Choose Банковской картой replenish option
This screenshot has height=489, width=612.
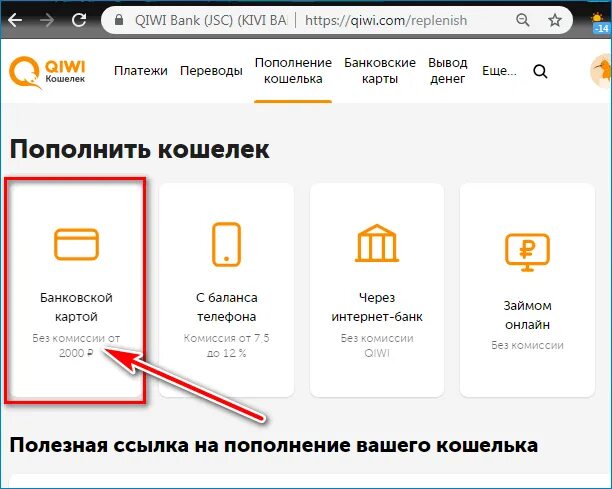pyautogui.click(x=76, y=290)
